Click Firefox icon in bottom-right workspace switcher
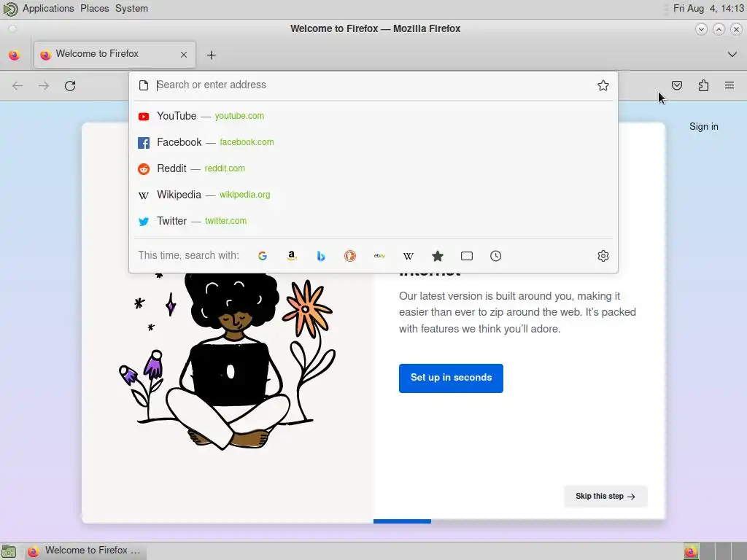Viewport: 747px width, 560px height. (x=691, y=552)
